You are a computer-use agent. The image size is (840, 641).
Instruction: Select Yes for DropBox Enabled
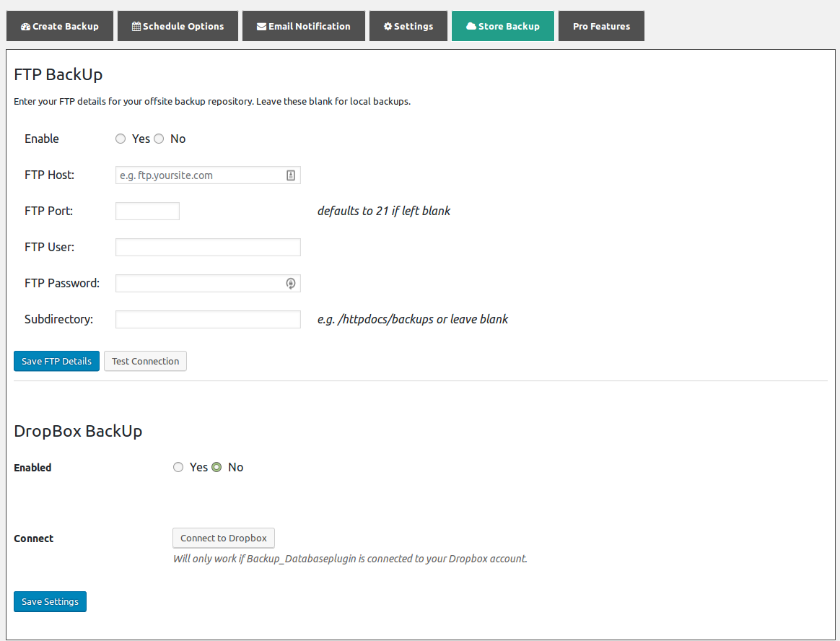[178, 467]
